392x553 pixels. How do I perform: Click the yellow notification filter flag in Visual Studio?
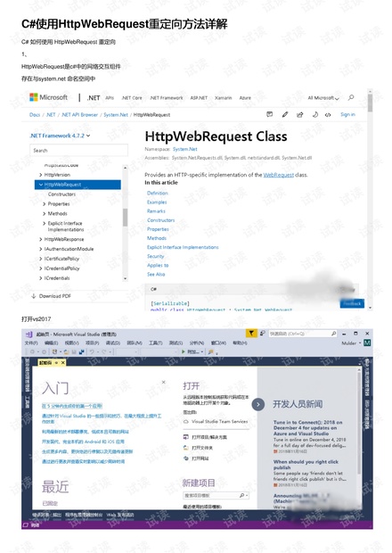[x=250, y=333]
